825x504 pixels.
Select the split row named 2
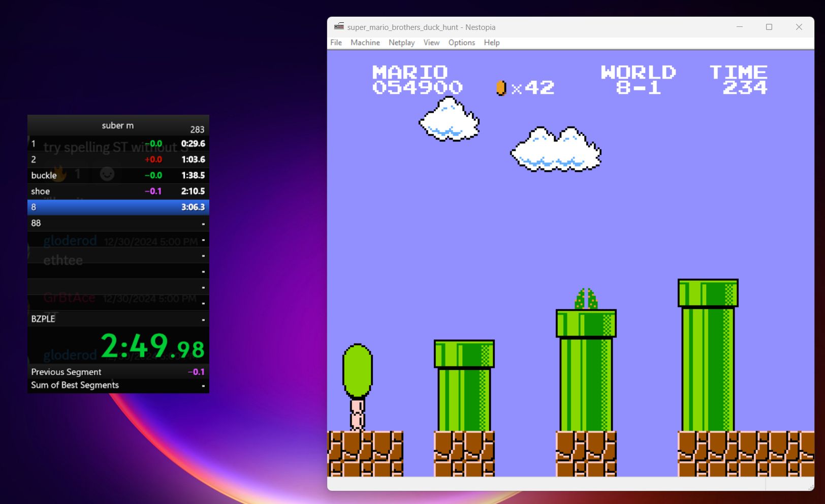pos(118,159)
